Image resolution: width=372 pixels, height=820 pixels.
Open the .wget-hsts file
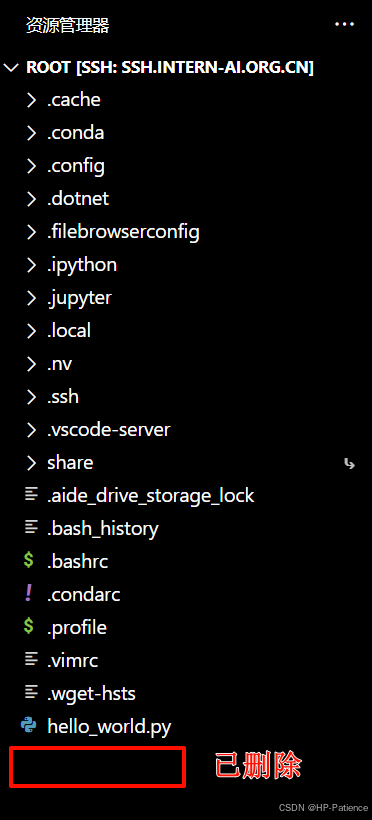(x=186, y=693)
